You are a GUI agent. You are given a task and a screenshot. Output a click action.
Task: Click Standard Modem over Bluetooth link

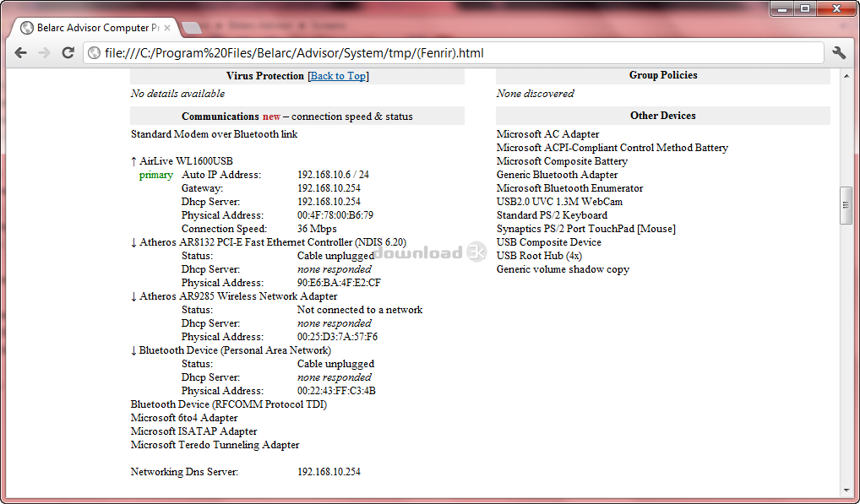click(214, 134)
